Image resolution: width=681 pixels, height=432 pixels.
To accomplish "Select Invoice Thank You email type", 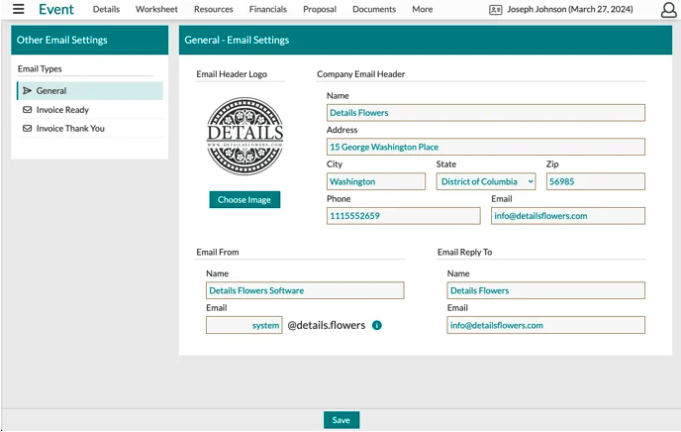I will (x=90, y=129).
